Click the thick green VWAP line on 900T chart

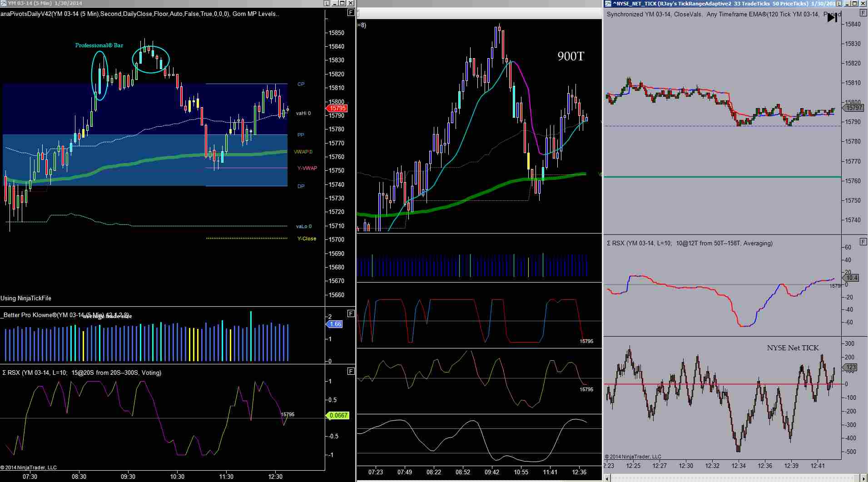click(471, 196)
